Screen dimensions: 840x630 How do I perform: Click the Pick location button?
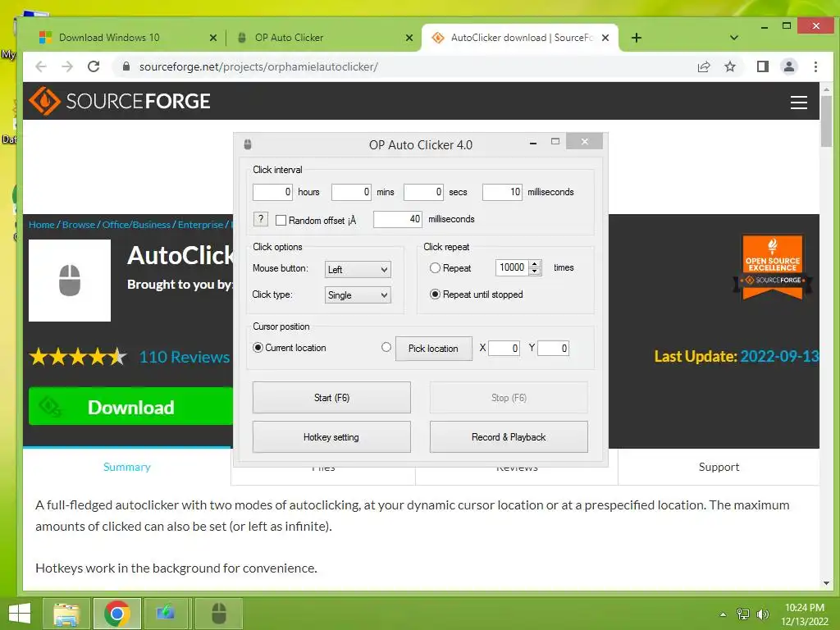[434, 348]
